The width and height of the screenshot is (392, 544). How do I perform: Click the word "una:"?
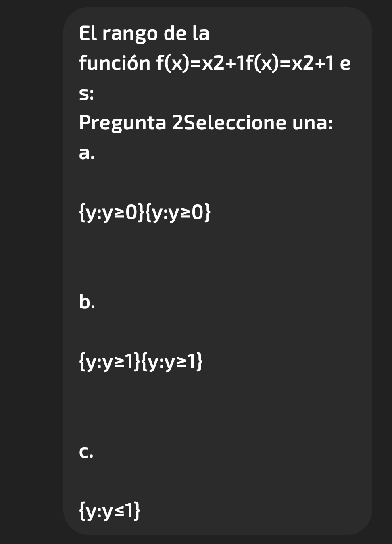tap(313, 123)
